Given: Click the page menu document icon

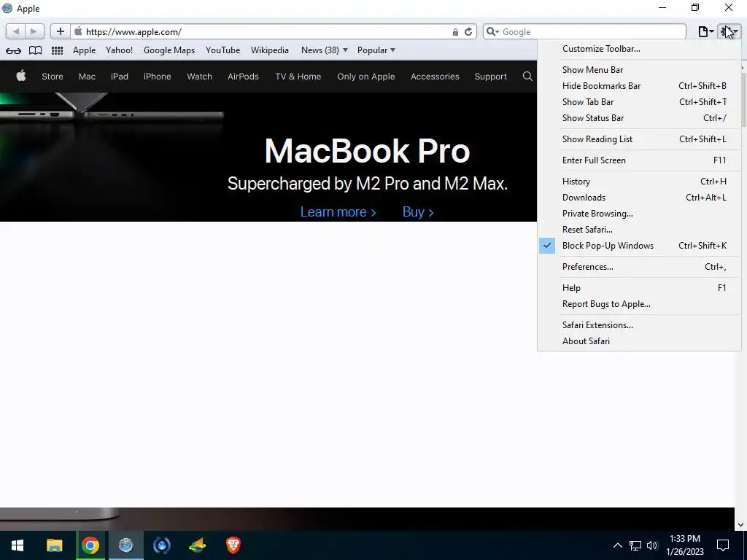Looking at the screenshot, I should click(705, 31).
